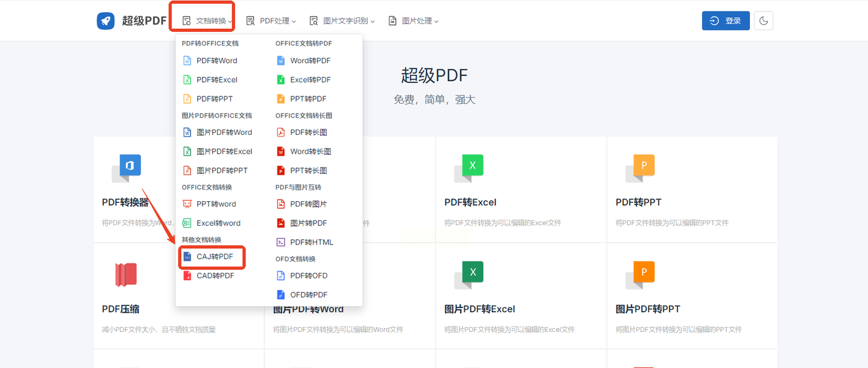
Task: Open the PDF转换器 card icon
Action: click(127, 169)
